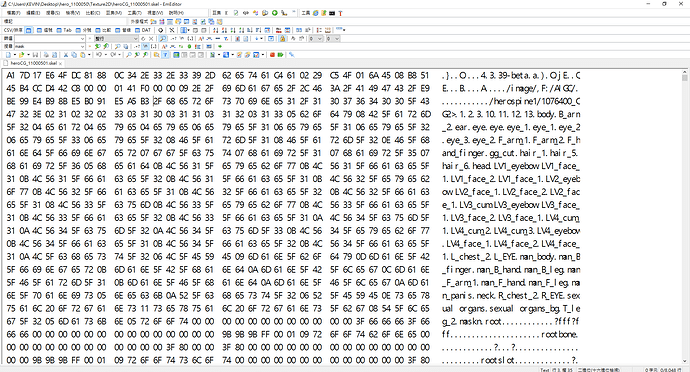This screenshot has height=372, width=690.
Task: Click the Internet Explorer icon in 工具 toolbar
Action: pyautogui.click(x=316, y=13)
